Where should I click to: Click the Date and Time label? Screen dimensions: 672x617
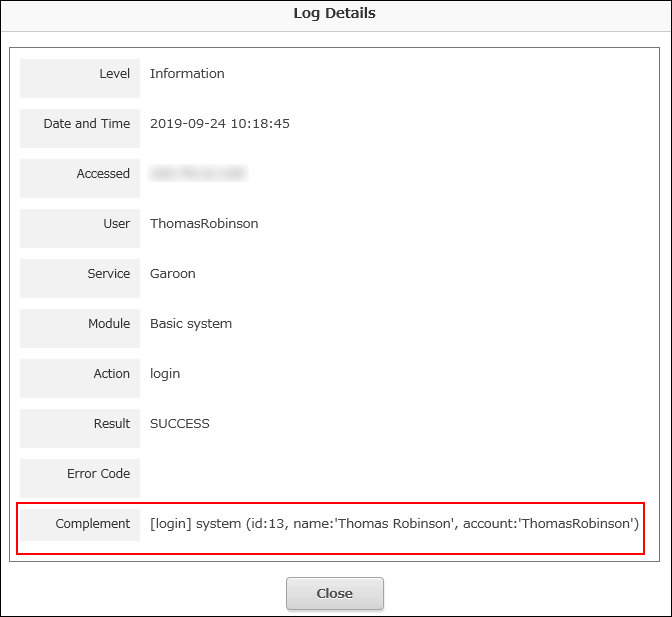[86, 124]
